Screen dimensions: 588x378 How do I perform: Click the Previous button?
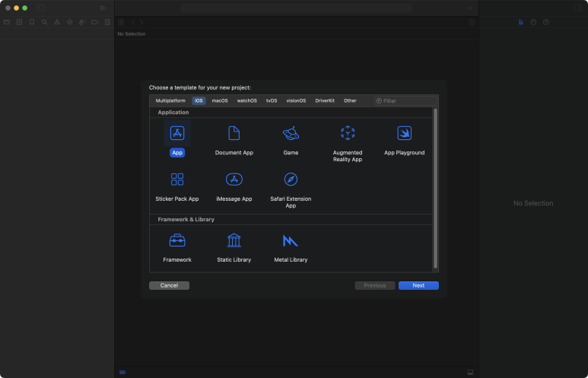375,285
